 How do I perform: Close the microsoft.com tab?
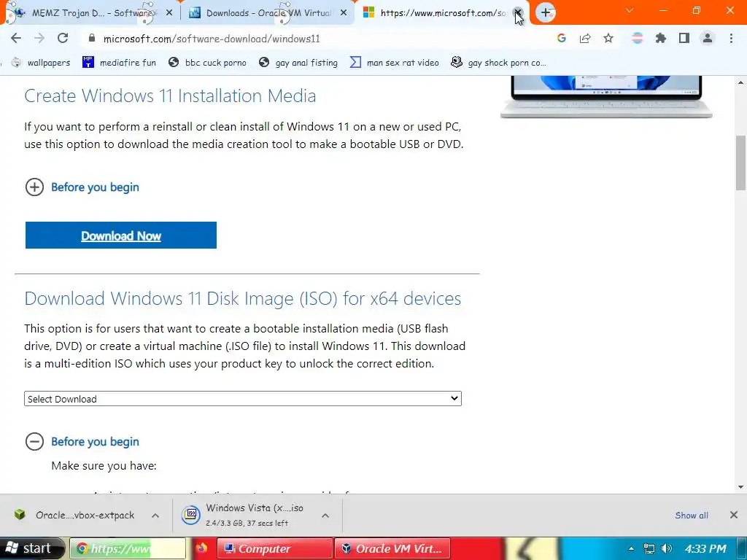(x=518, y=13)
